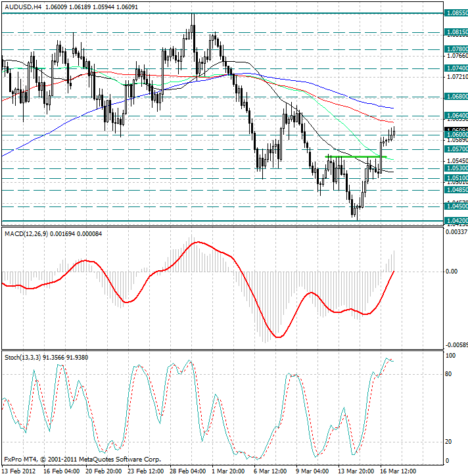Select the 1.0815 price level label
The width and height of the screenshot is (468, 476).
(x=456, y=32)
